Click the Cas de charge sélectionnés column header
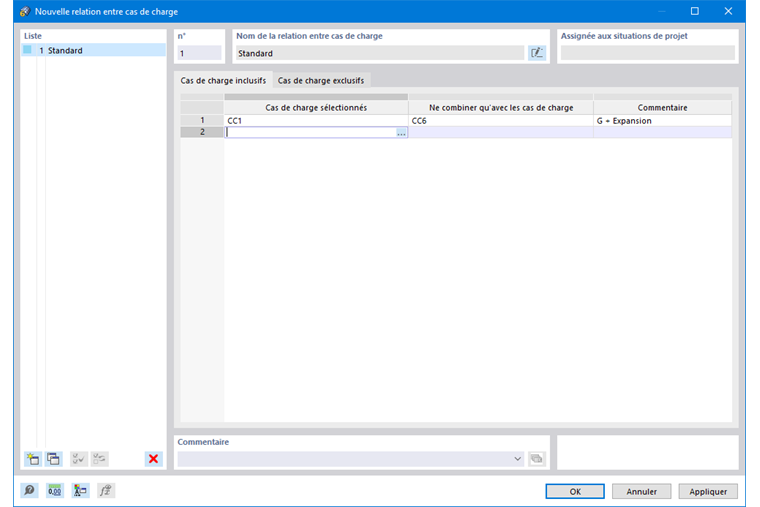Screen dimensions: 760x507 coord(316,108)
